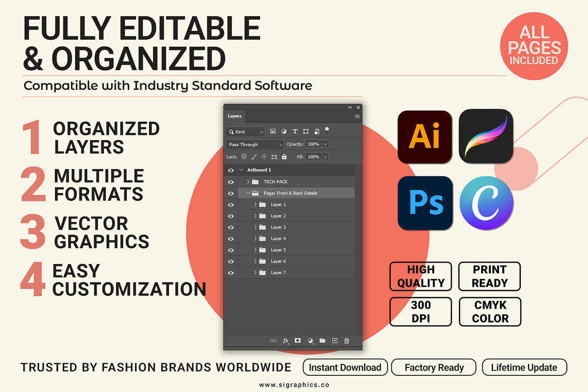
Task: Open the www.sigraphics.co link
Action: tap(294, 385)
